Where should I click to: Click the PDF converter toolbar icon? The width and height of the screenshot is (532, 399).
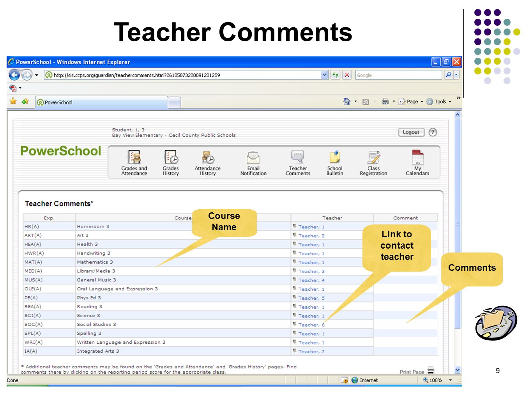coord(13,88)
